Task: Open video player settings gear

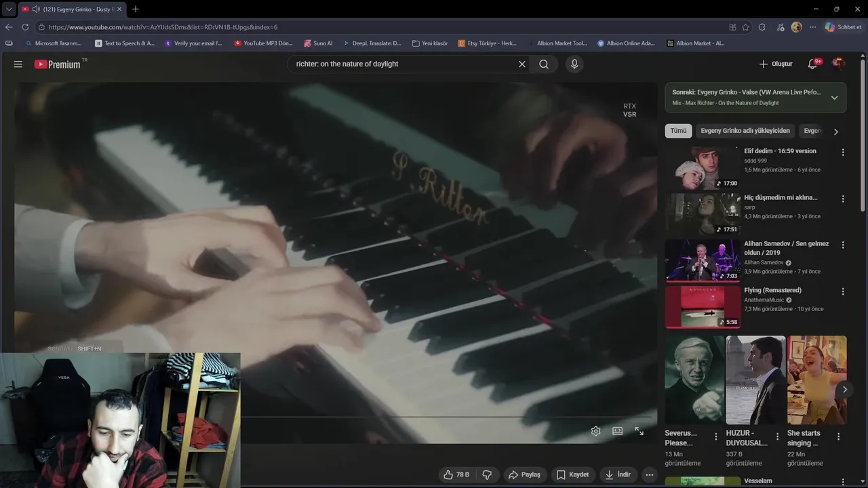Action: click(x=595, y=431)
